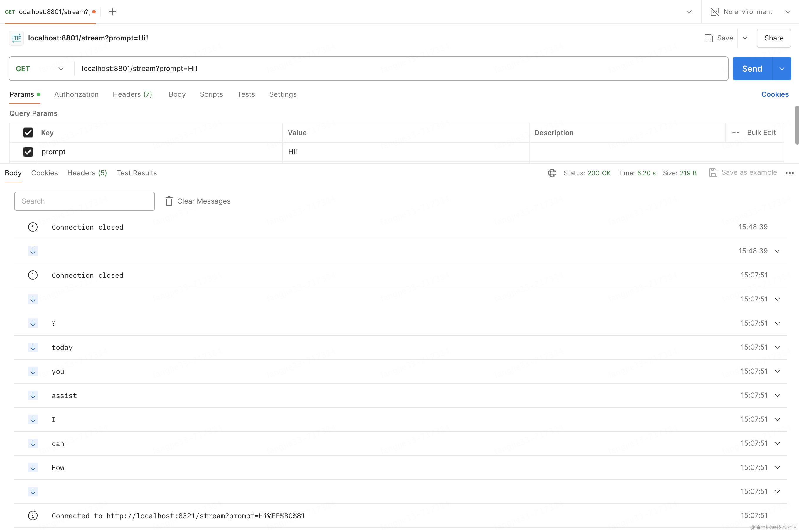Image resolution: width=799 pixels, height=532 pixels.
Task: Click the Clear Messages trash icon
Action: pyautogui.click(x=169, y=201)
